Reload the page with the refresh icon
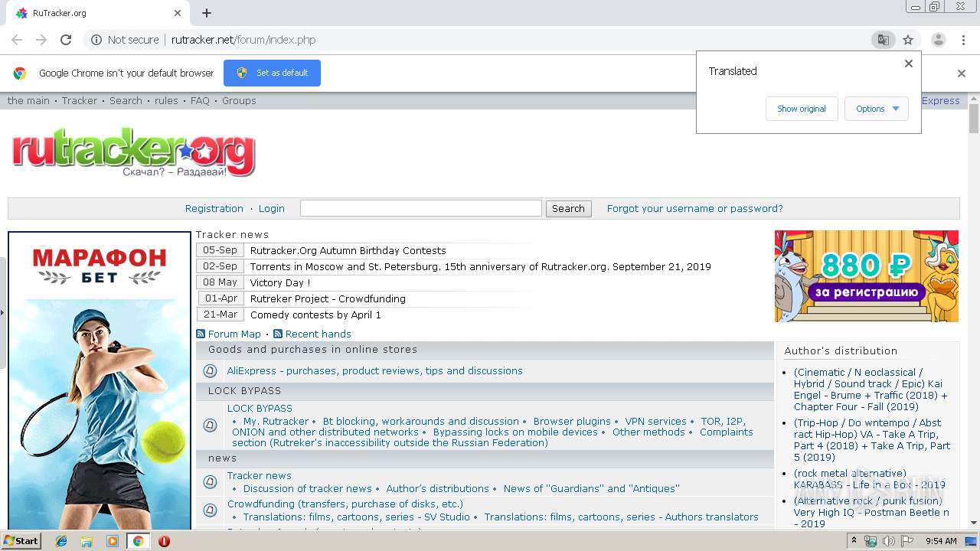This screenshot has width=980, height=551. click(66, 40)
